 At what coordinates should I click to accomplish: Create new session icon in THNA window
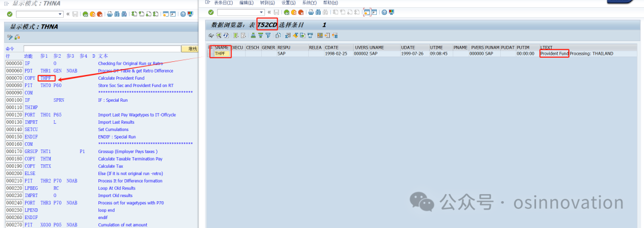(x=166, y=14)
